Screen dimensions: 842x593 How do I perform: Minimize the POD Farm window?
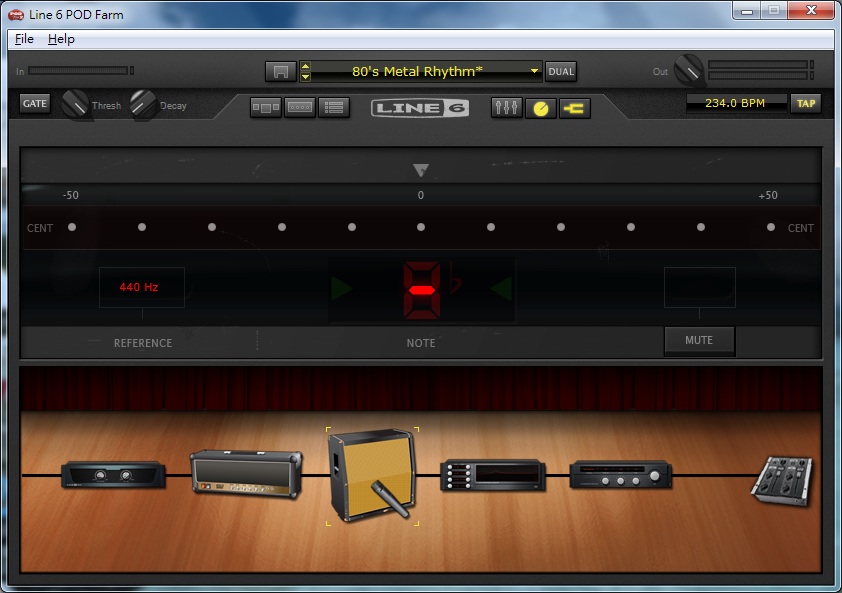tap(746, 10)
